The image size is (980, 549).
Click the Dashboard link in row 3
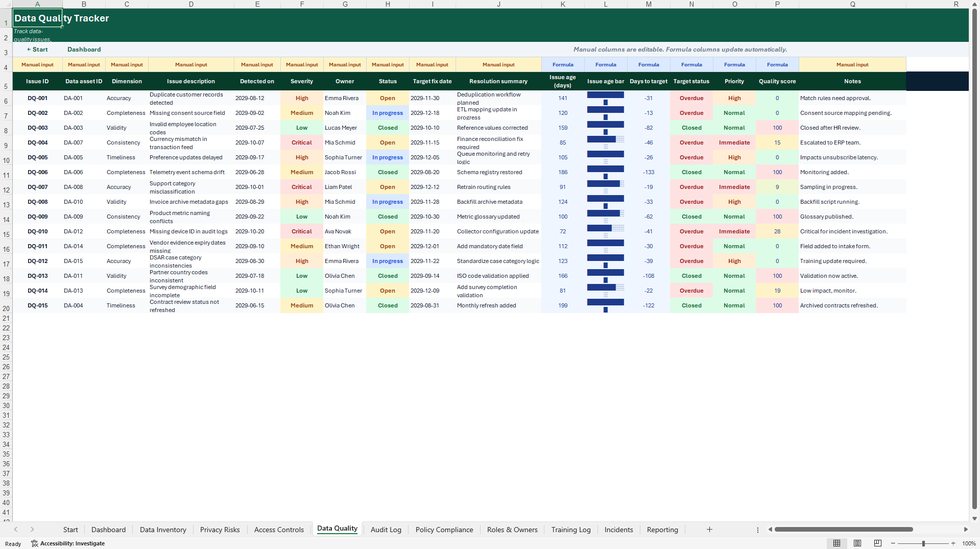pyautogui.click(x=84, y=50)
